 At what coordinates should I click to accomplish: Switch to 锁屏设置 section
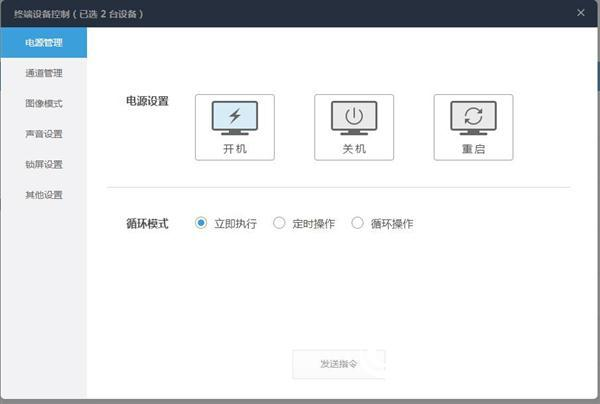44,165
